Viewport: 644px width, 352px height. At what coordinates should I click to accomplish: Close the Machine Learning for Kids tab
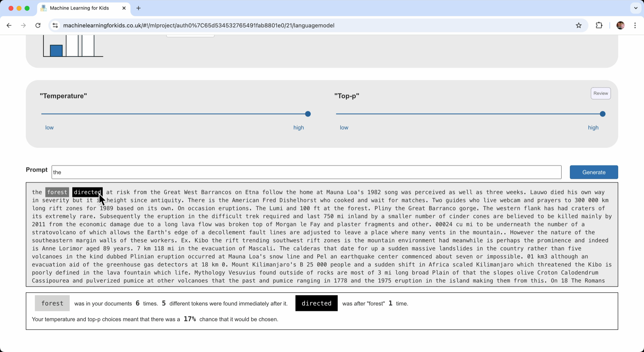[x=124, y=8]
